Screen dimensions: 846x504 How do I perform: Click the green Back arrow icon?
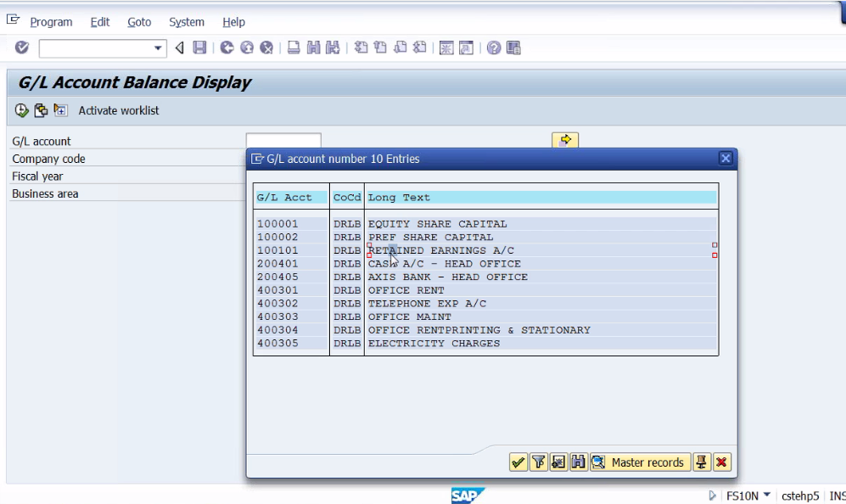click(x=227, y=48)
